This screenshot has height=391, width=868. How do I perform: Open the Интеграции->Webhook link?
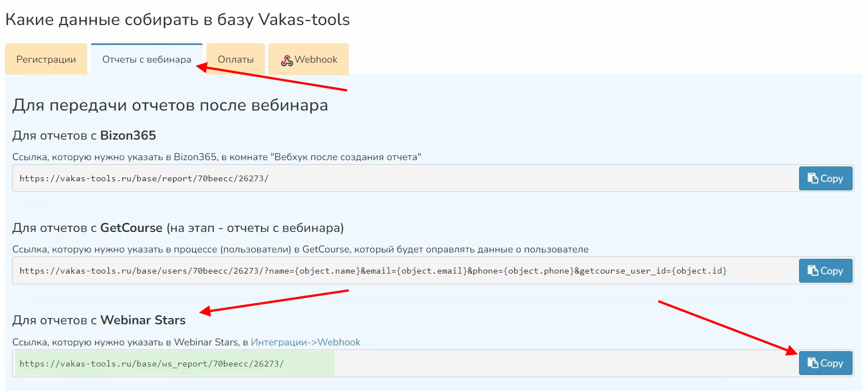(x=305, y=342)
